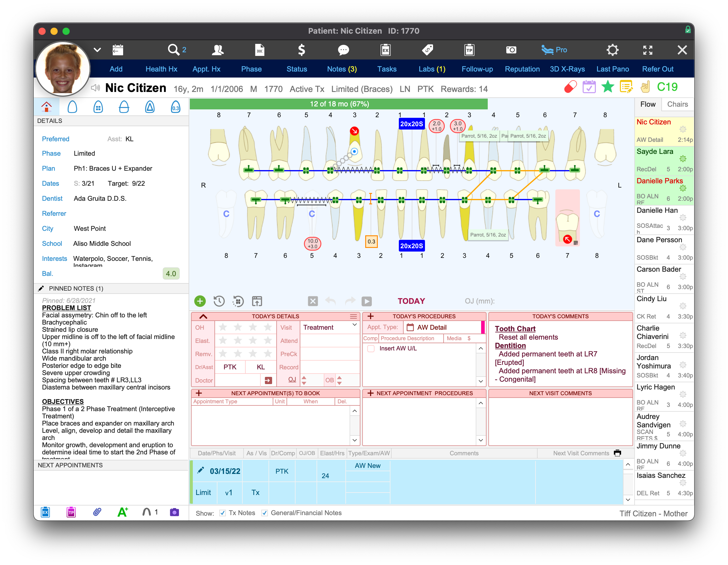This screenshot has height=565, width=728.
Task: Open the Health Hx menu item
Action: click(x=161, y=69)
